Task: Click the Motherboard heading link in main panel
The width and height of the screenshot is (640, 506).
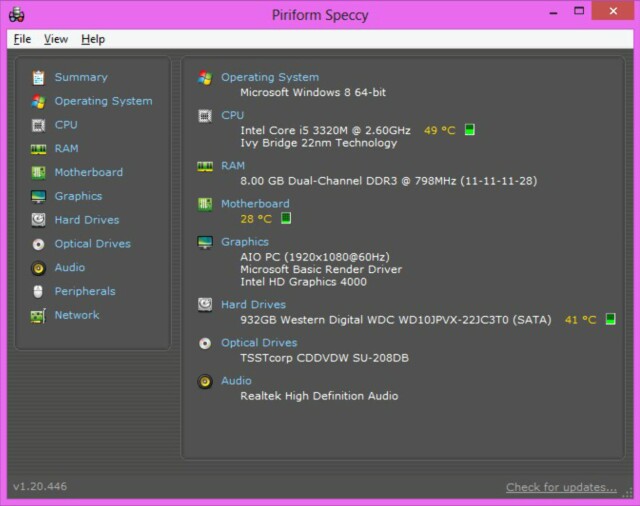Action: click(x=256, y=204)
